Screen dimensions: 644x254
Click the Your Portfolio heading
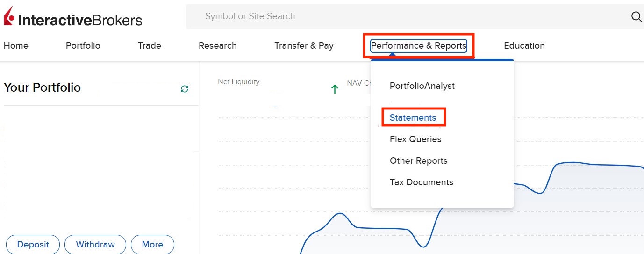pos(42,87)
